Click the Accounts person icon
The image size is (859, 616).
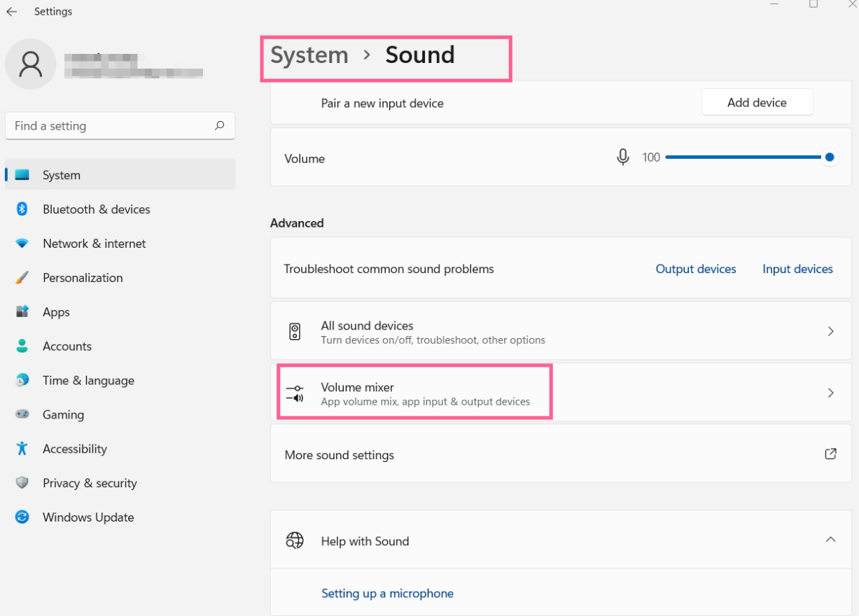pyautogui.click(x=22, y=346)
